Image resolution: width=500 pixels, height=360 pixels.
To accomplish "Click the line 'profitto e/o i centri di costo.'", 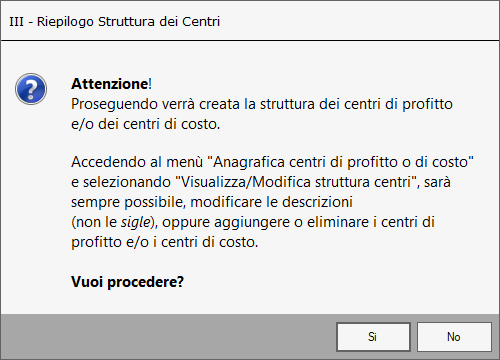I will pos(165,242).
